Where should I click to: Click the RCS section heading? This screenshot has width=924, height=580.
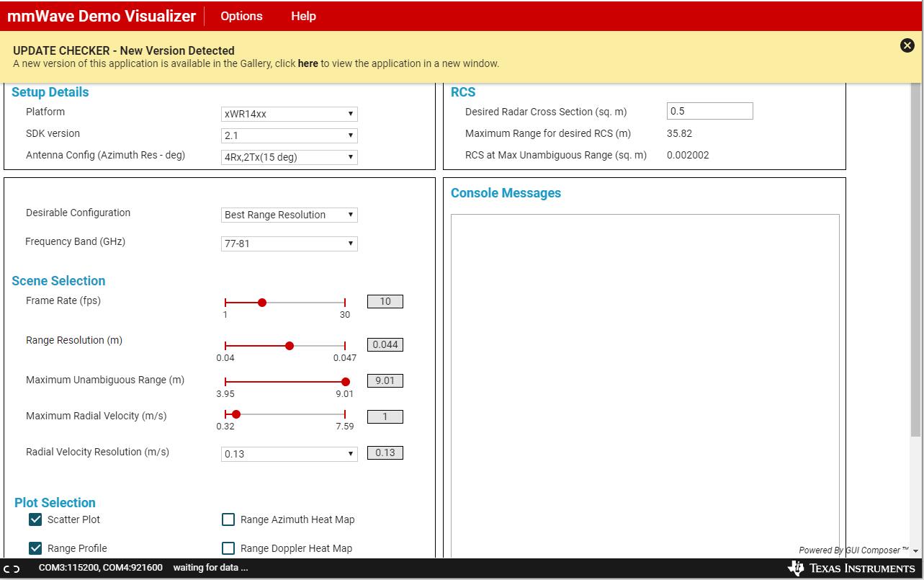(463, 92)
